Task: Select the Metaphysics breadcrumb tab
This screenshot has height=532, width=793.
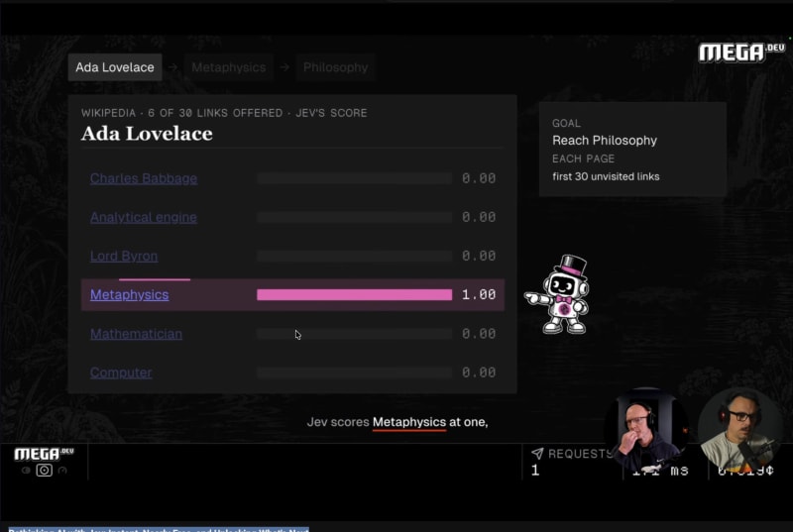Action: 229,67
